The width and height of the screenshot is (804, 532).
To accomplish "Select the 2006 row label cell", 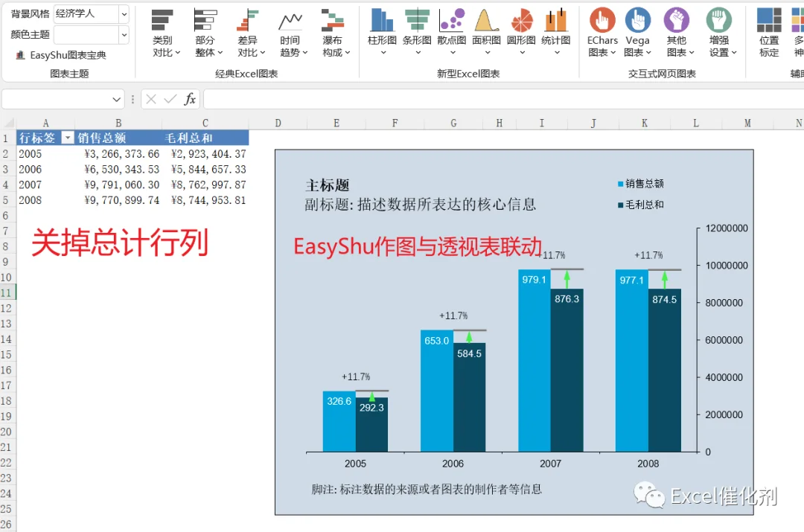I will (45, 169).
